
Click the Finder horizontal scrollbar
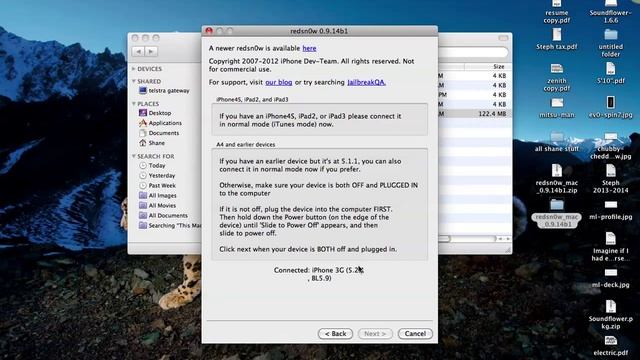click(x=468, y=239)
